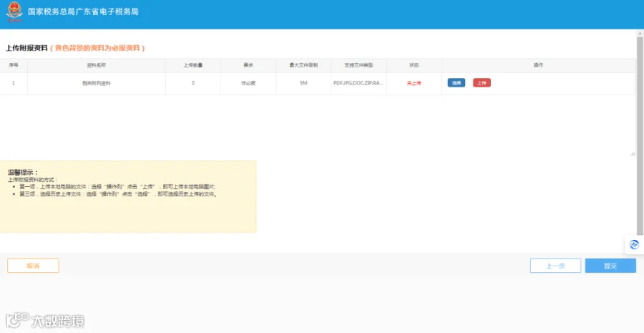Screen dimensions: 644x333
Task: Click the 要求 column header
Action: (248, 65)
